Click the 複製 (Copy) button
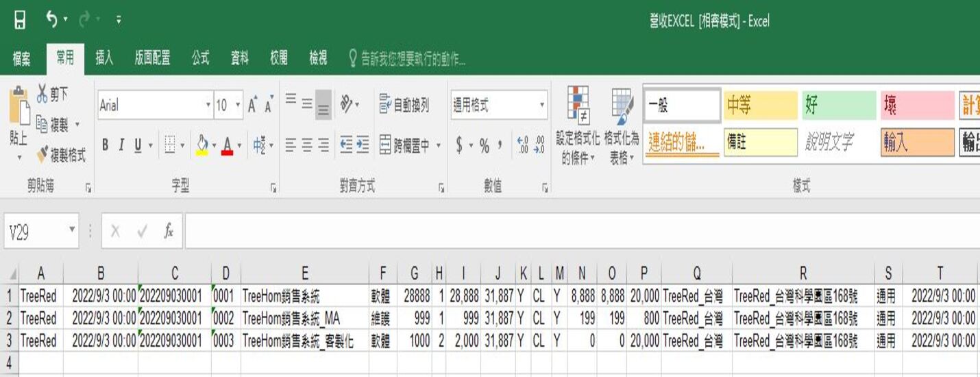The height and width of the screenshot is (377, 980). (52, 125)
